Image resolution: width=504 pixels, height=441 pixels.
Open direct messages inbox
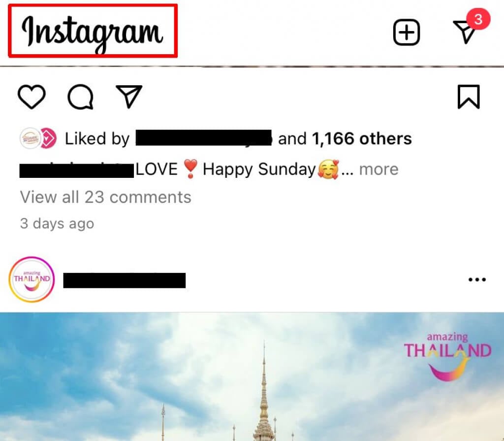click(465, 32)
